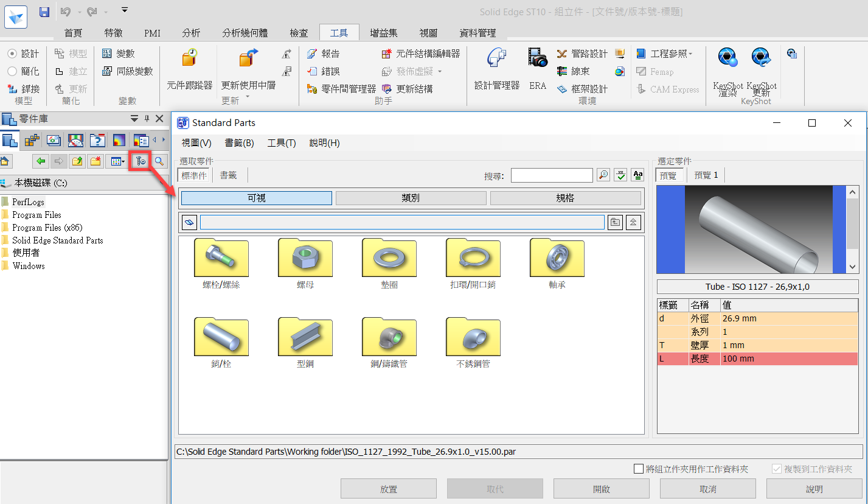The image size is (868, 504).
Task: Click the search magnifier next to 搜尋 field
Action: tap(603, 175)
